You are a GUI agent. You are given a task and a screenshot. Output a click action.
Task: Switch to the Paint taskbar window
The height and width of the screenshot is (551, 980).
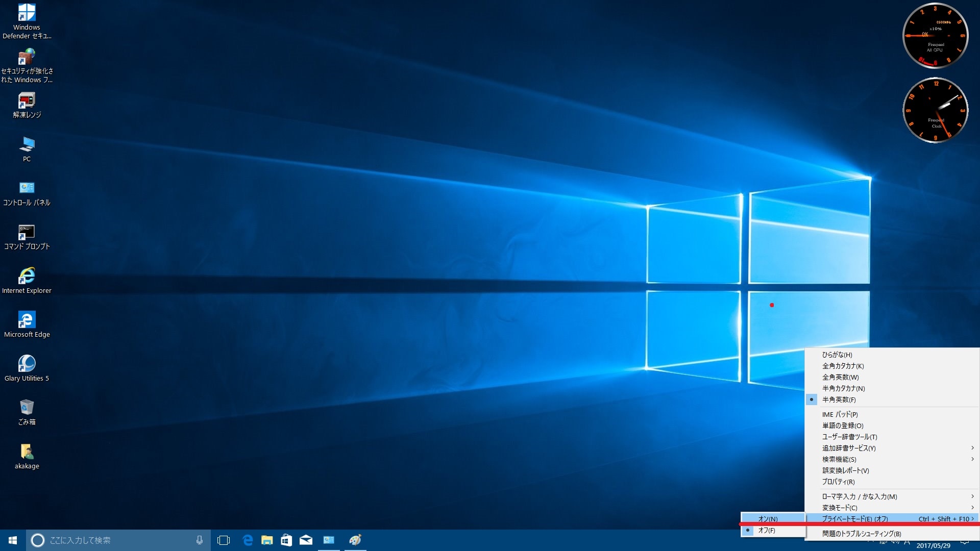click(355, 540)
